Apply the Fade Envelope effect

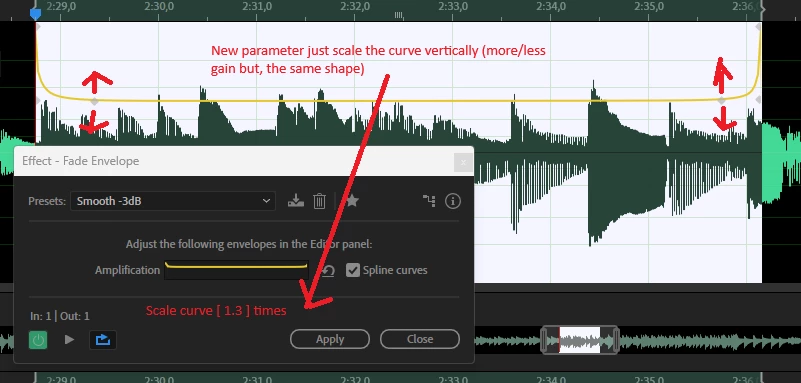(x=330, y=339)
